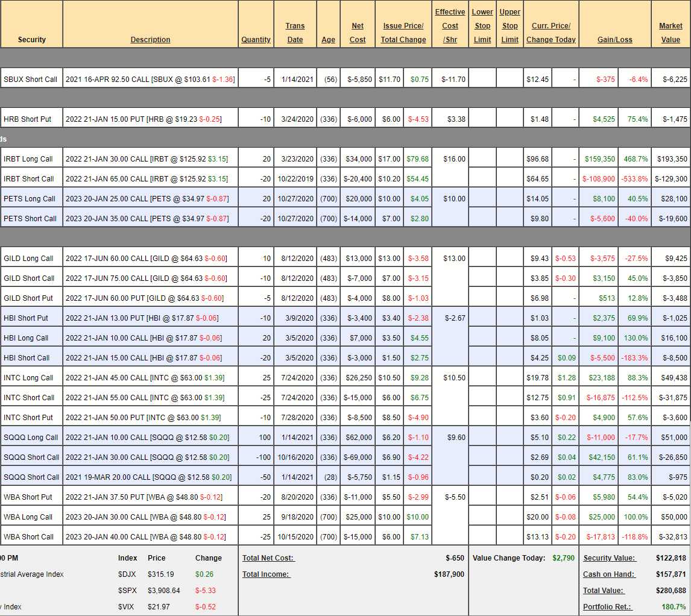The width and height of the screenshot is (691, 616).
Task: Click the Total Net Cost label
Action: [x=268, y=558]
